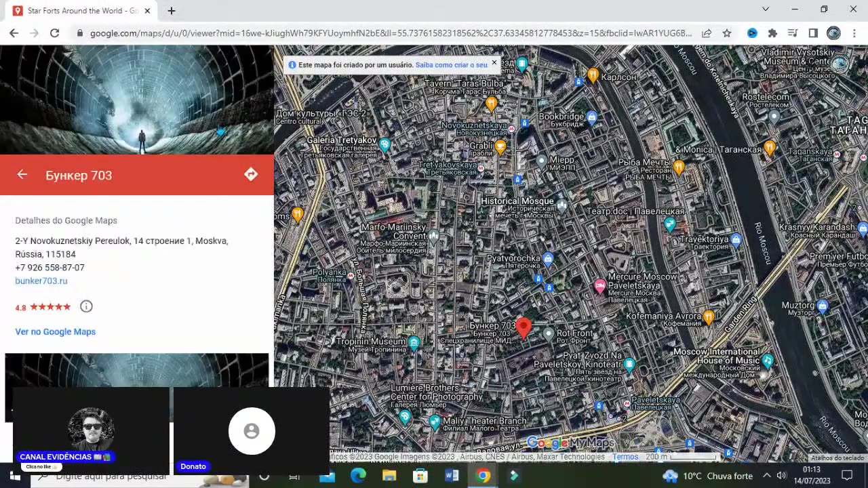Select the Pyatyorochka store marker
Image resolution: width=868 pixels, height=488 pixels.
pyautogui.click(x=548, y=258)
